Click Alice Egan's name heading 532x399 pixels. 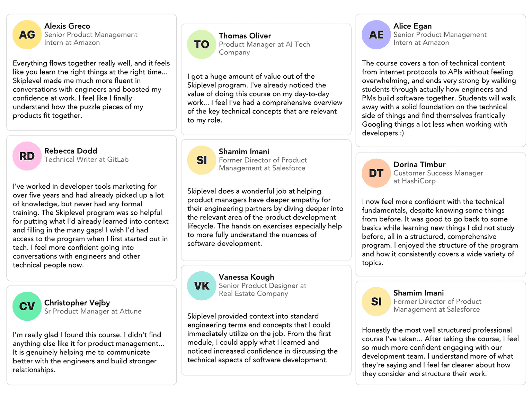click(x=413, y=26)
